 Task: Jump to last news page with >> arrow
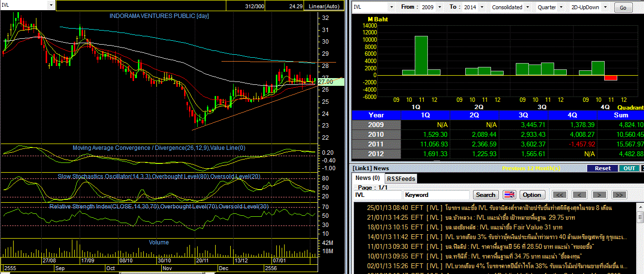pos(618,194)
